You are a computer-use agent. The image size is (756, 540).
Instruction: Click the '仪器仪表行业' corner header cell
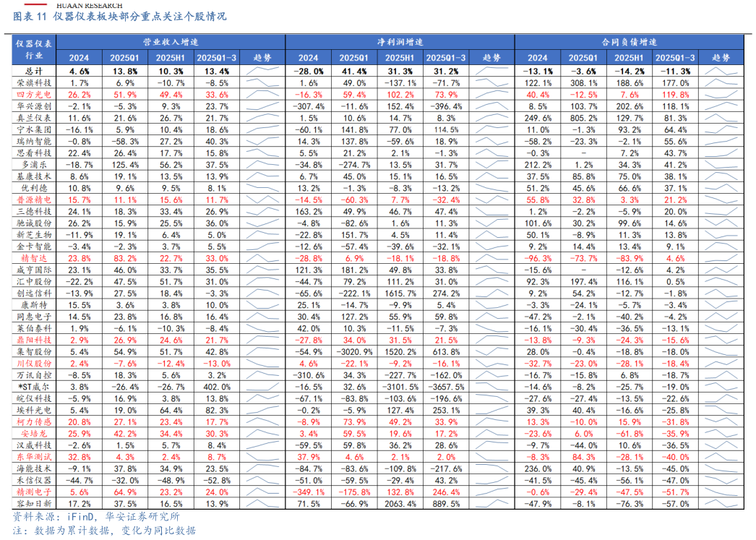pyautogui.click(x=34, y=50)
